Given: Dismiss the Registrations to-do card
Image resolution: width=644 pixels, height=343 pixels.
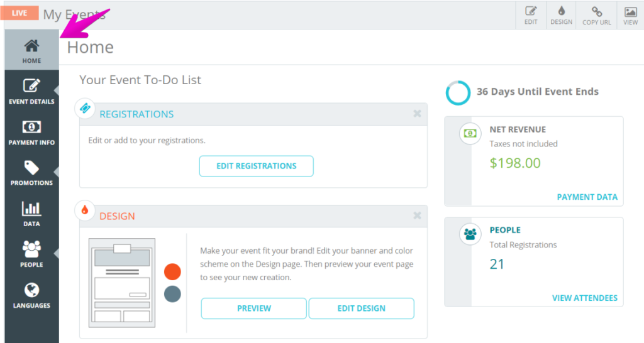Looking at the screenshot, I should pyautogui.click(x=417, y=114).
